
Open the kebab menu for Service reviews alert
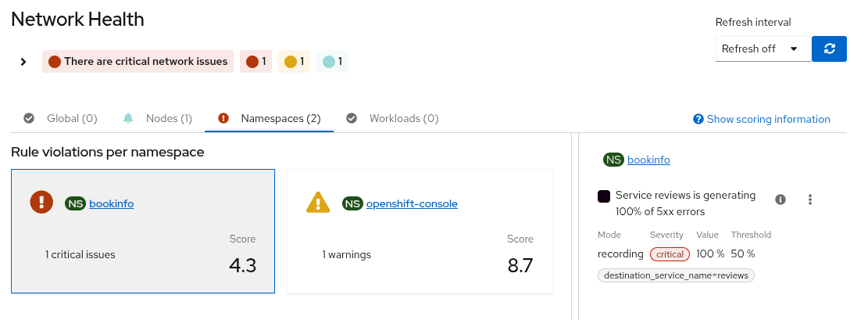point(810,200)
